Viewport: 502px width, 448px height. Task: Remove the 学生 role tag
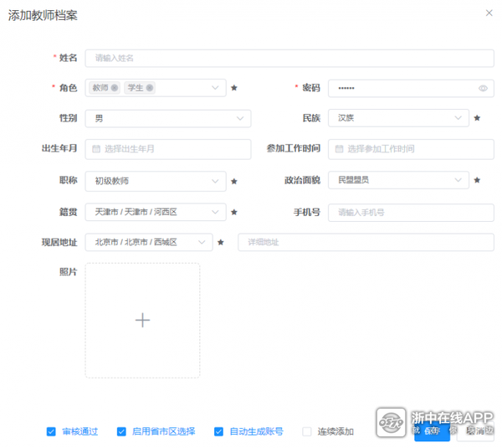150,88
